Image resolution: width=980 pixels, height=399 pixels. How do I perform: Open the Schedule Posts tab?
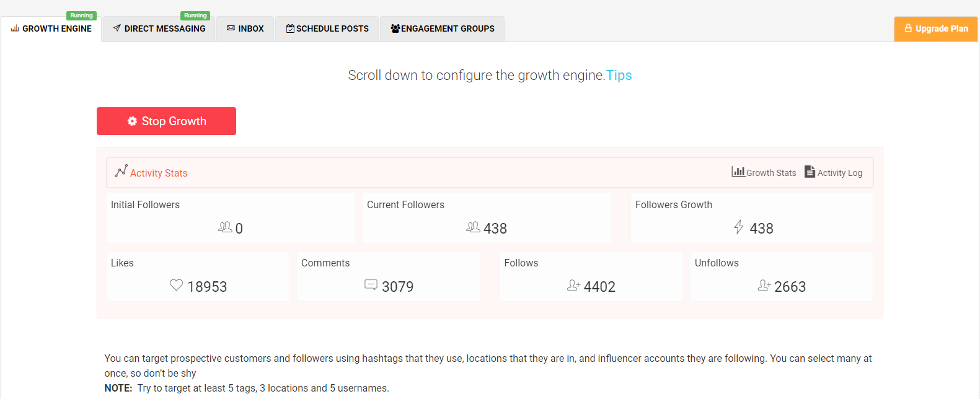(327, 28)
